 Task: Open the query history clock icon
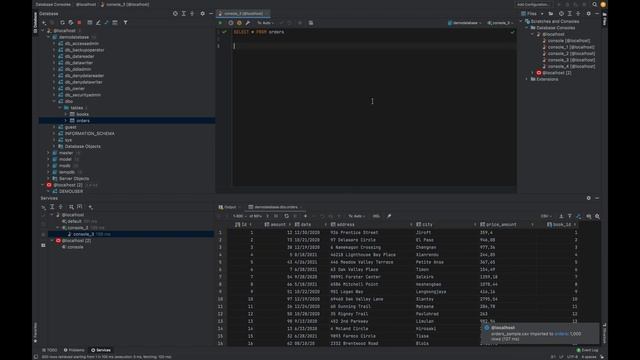pos(231,23)
